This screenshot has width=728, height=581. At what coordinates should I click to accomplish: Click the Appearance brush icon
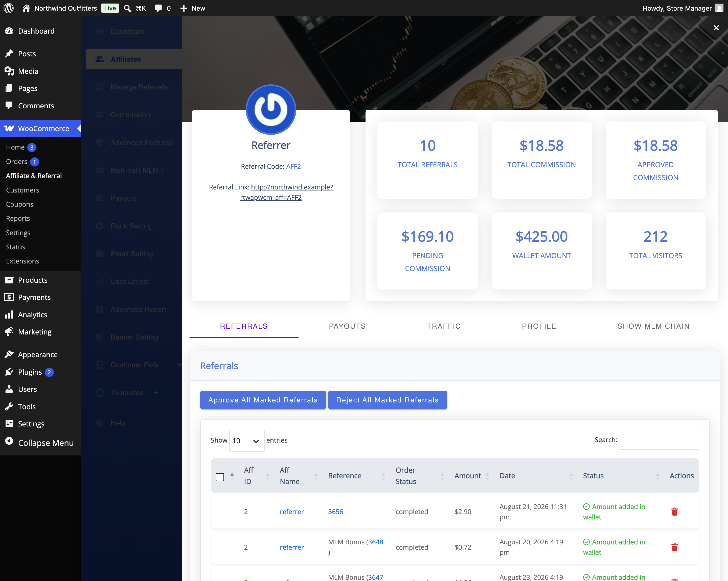9,354
